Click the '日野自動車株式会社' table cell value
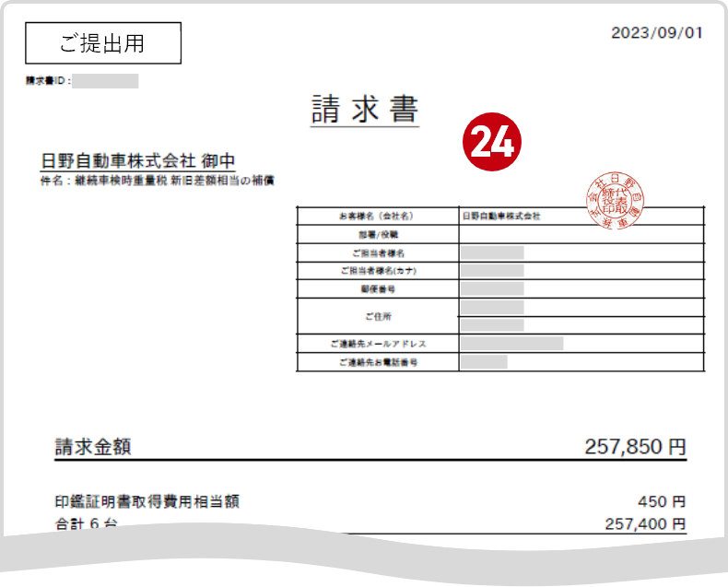 pyautogui.click(x=501, y=216)
